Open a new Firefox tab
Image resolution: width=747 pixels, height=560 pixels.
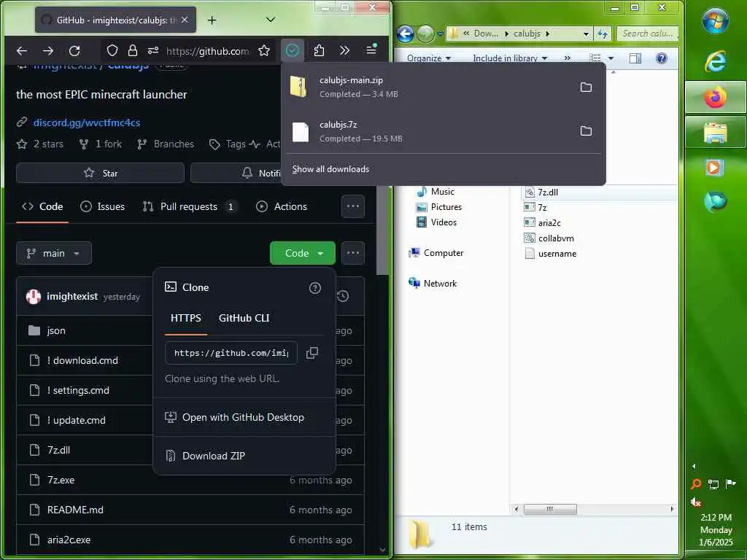click(212, 20)
